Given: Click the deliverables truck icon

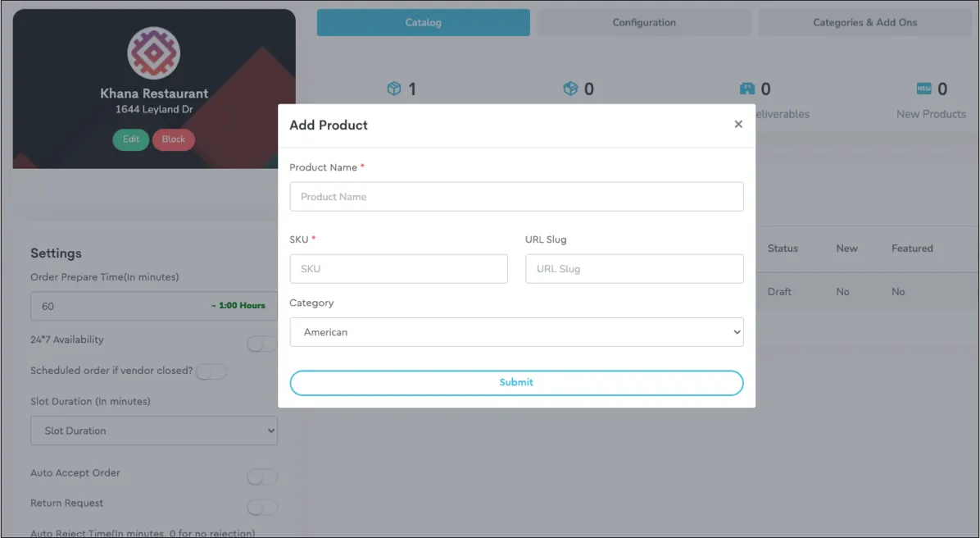Looking at the screenshot, I should click(746, 89).
